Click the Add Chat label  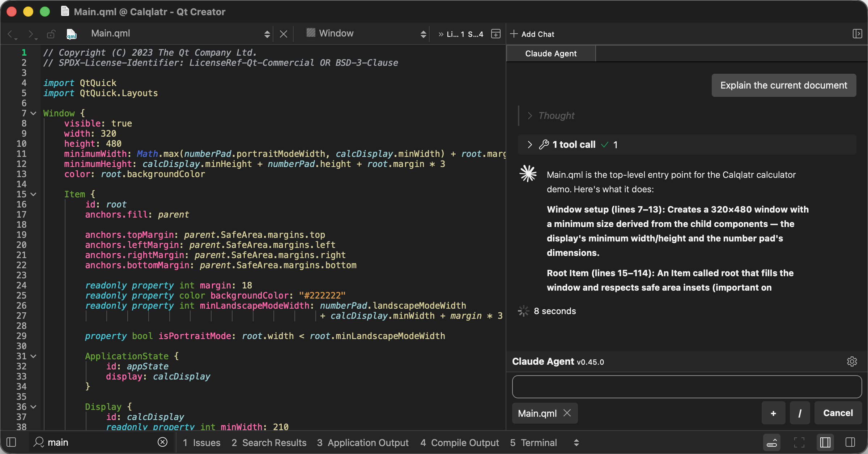(x=538, y=34)
